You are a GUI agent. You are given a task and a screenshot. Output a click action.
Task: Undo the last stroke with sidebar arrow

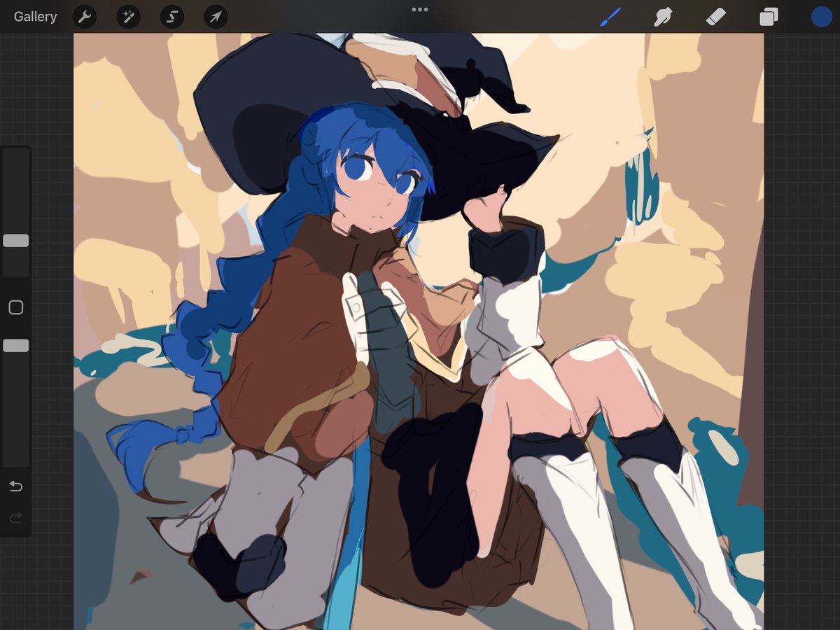(15, 486)
